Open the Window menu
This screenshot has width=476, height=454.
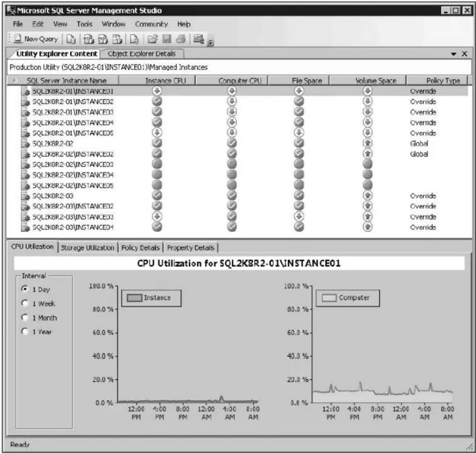click(114, 24)
